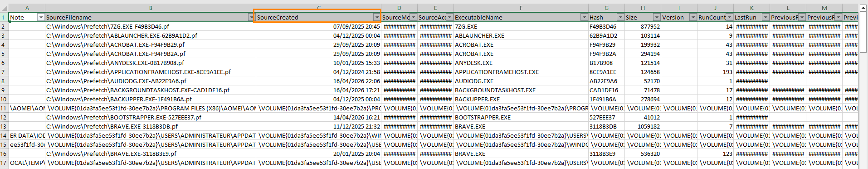Viewport: 868px width, 169px height.
Task: Open the filter dropdown in column D
Action: pyautogui.click(x=413, y=17)
